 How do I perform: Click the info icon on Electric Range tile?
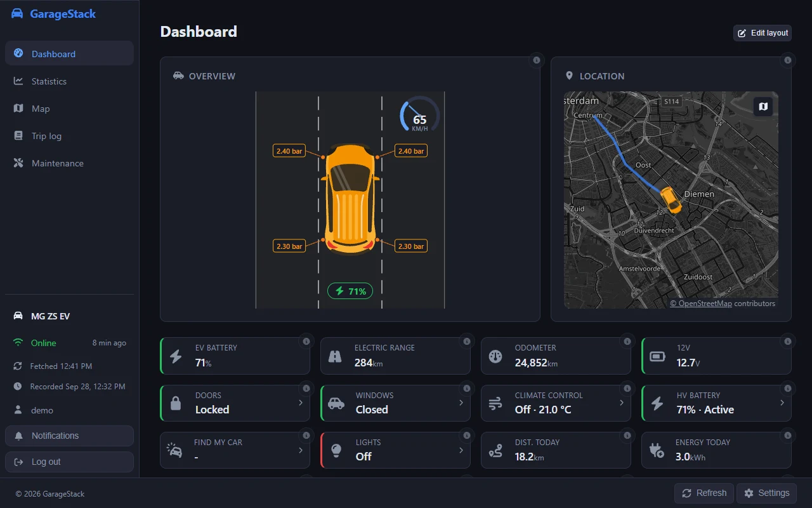click(x=467, y=342)
